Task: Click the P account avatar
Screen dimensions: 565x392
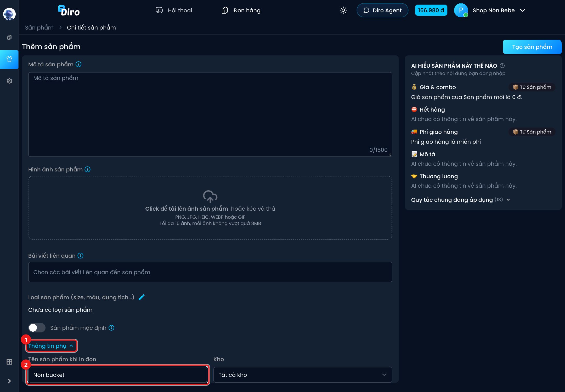Action: (461, 10)
